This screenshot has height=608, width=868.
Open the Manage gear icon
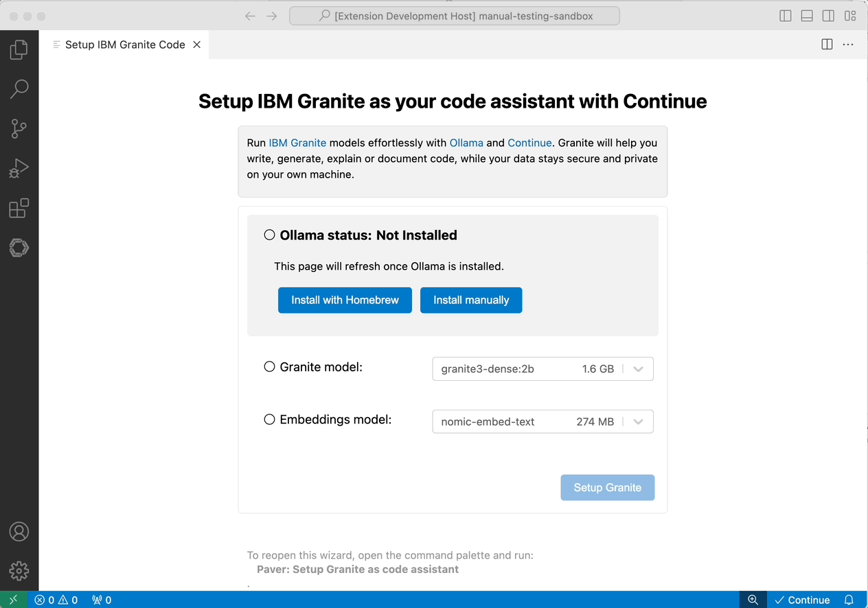click(19, 571)
